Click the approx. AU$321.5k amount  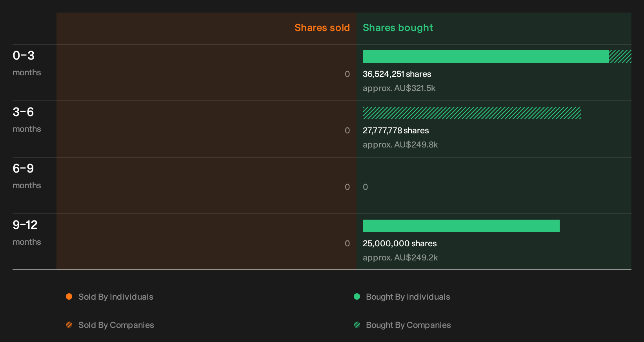(x=399, y=88)
